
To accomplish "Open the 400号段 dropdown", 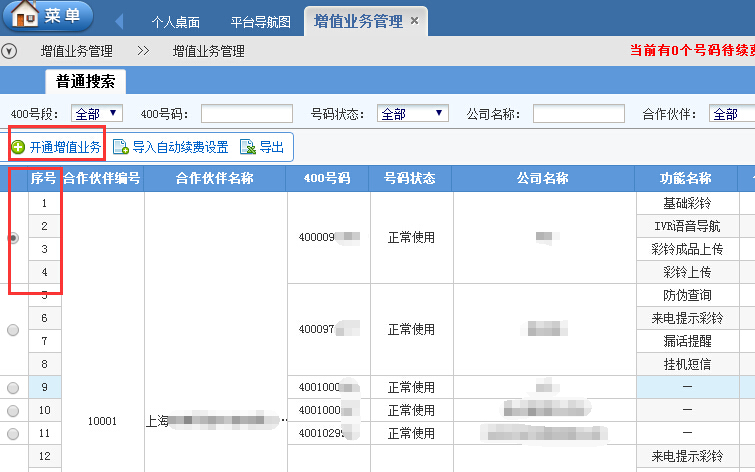I will 96,114.
